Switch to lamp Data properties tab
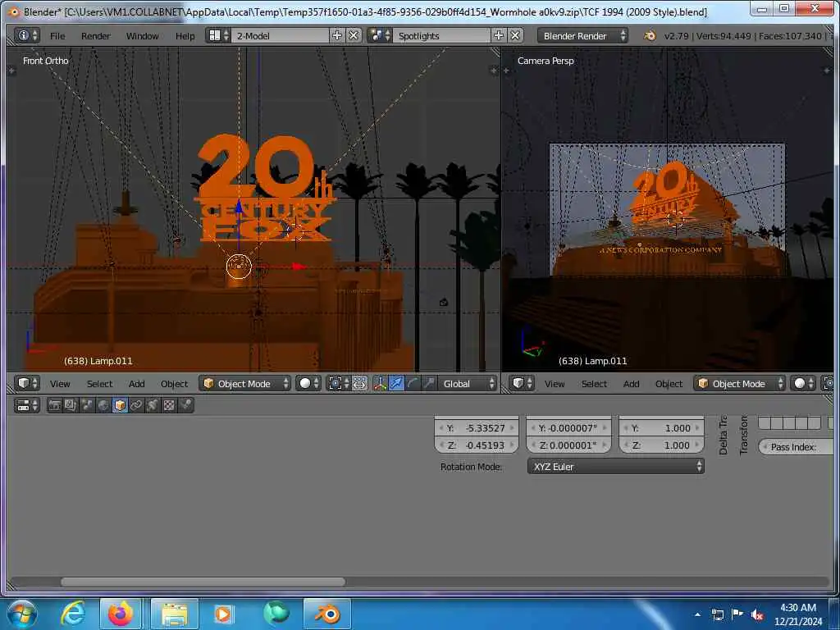 pos(153,405)
